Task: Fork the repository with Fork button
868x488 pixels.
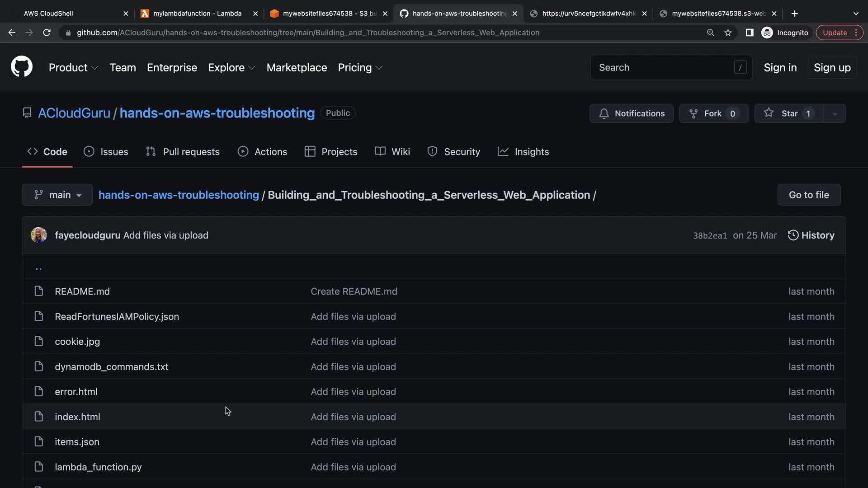Action: 713,113
